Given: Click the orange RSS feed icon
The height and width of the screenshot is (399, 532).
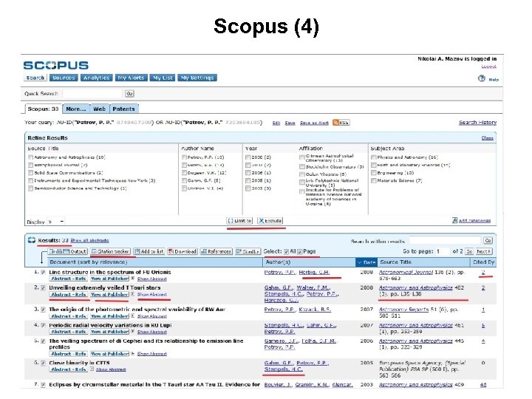Looking at the screenshot, I should [x=335, y=123].
